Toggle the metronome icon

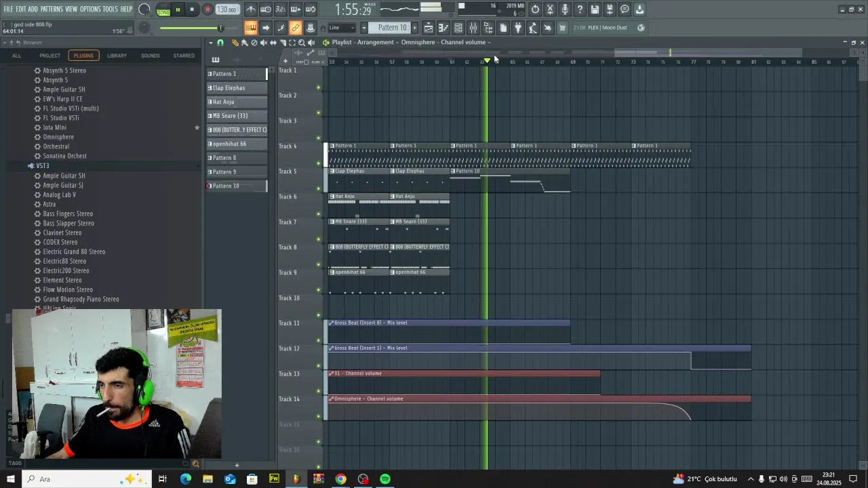coord(251,9)
